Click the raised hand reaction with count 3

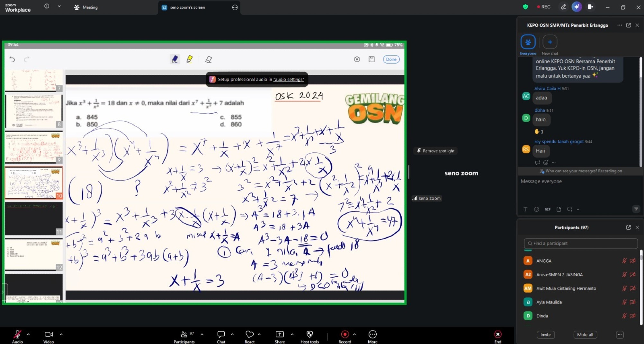pos(539,132)
